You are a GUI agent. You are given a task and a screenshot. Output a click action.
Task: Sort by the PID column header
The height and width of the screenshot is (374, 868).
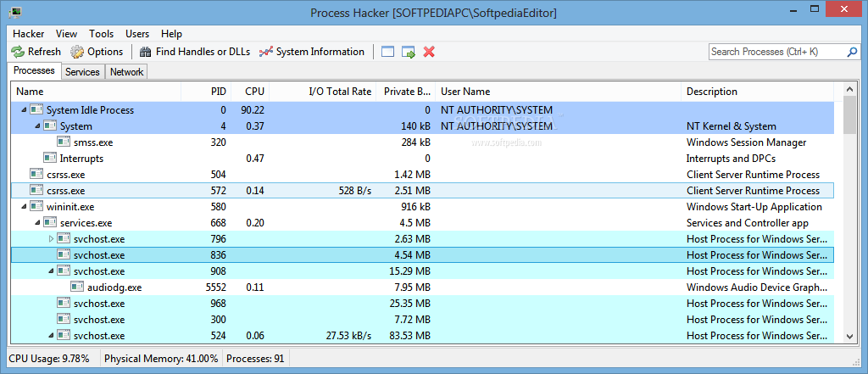click(206, 92)
